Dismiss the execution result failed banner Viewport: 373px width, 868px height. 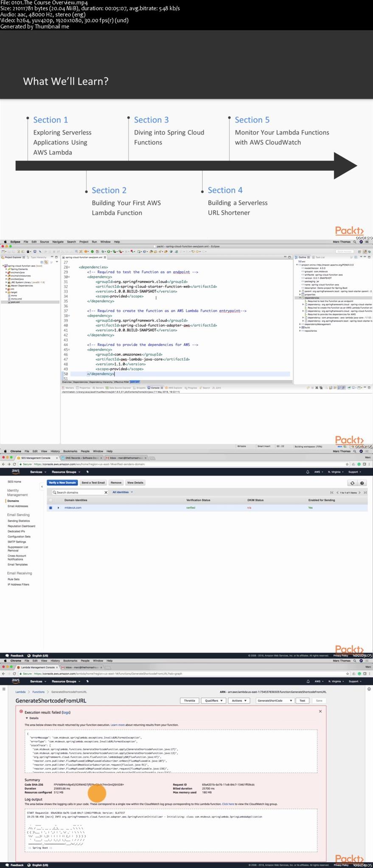(320, 711)
